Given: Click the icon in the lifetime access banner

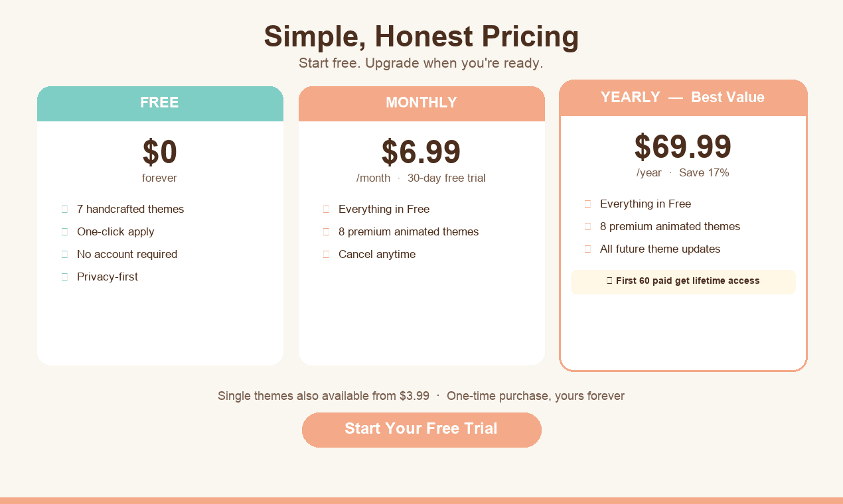Looking at the screenshot, I should pos(609,281).
